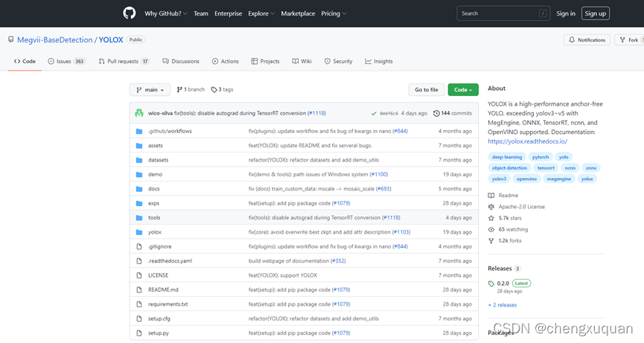Screen dimensions: 644x343
Task: Click the megengine topic tag
Action: tap(559, 179)
